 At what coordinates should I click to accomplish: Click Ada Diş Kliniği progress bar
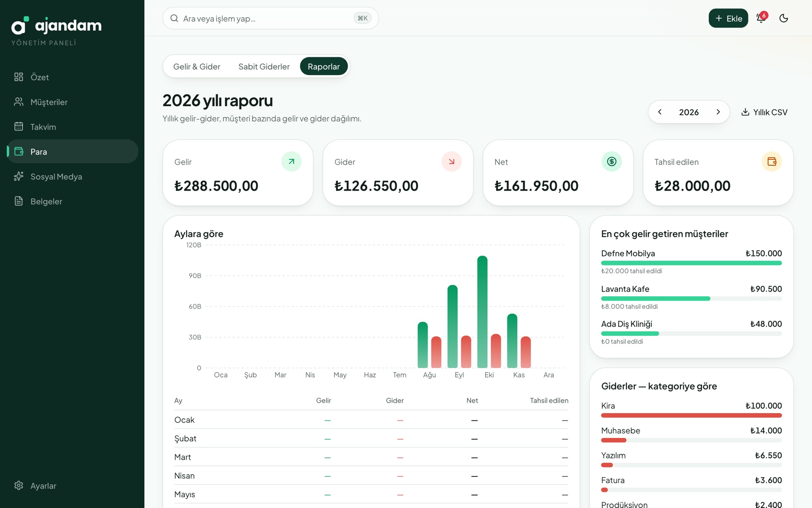691,334
